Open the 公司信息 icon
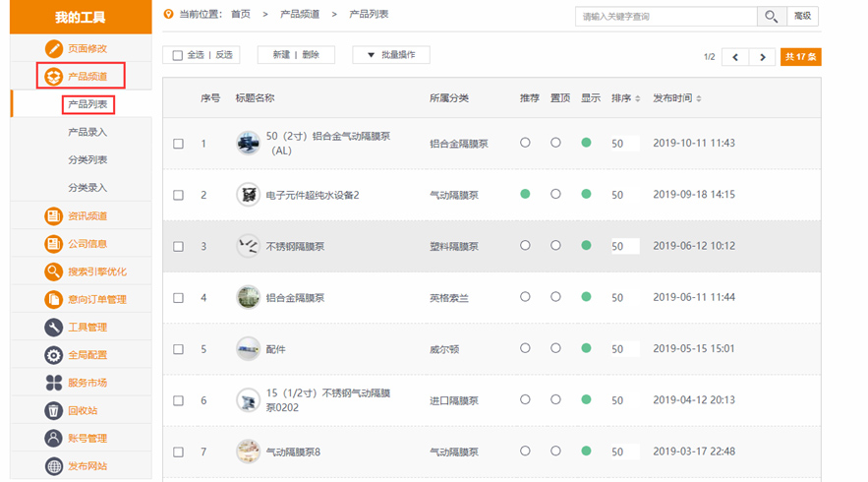 click(54, 243)
